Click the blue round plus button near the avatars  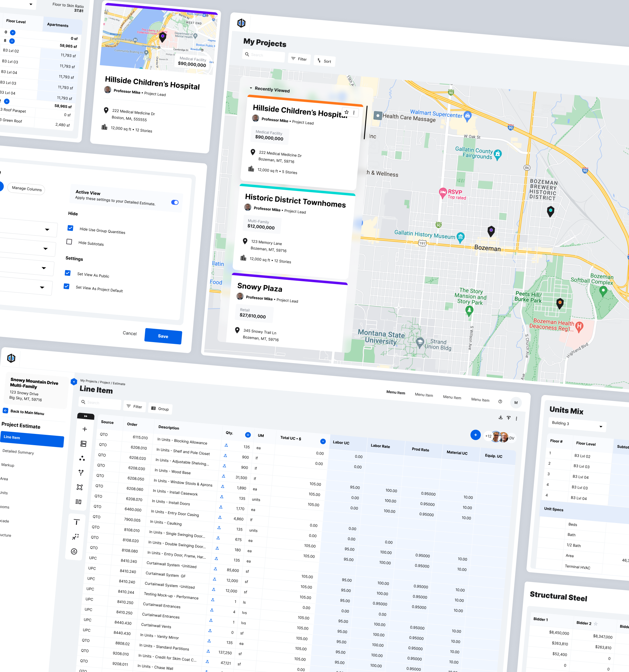coord(475,435)
